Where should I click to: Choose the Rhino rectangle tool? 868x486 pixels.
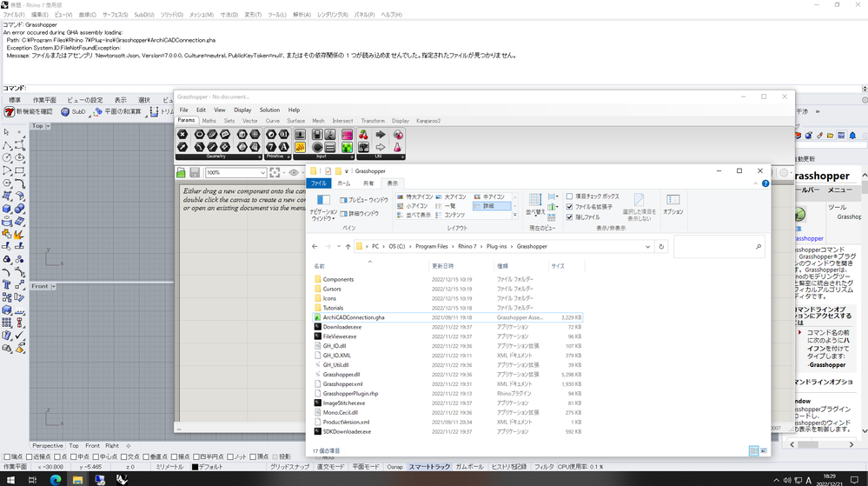[x=19, y=170]
